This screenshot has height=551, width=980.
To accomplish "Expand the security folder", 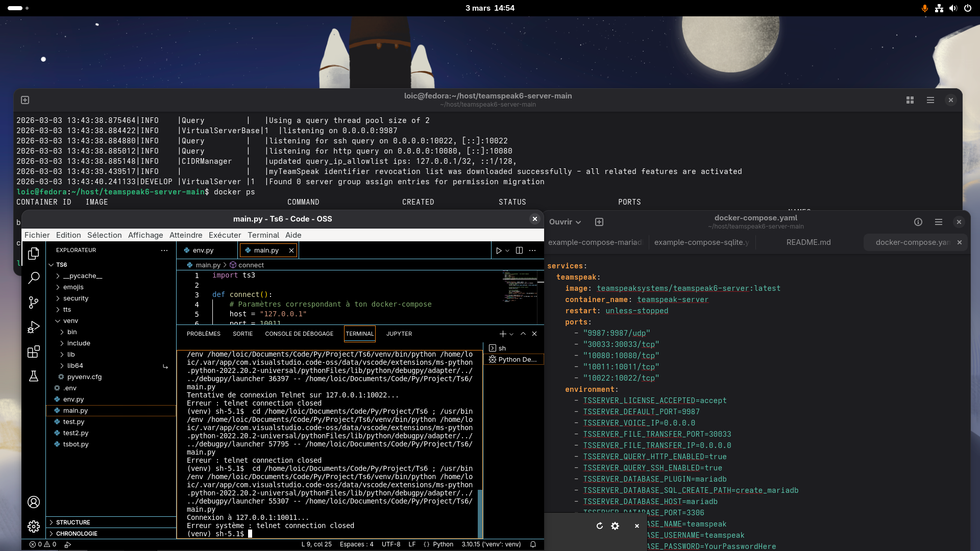I will 76,298.
